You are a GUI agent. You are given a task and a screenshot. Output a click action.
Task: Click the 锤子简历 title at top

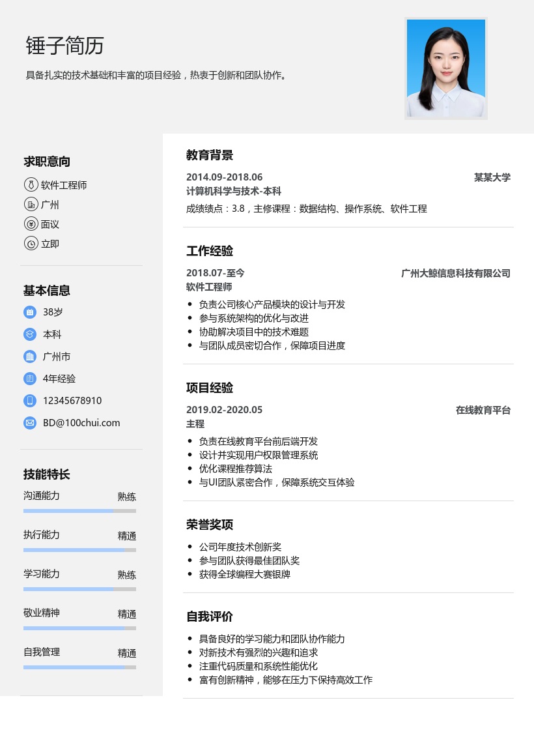point(64,46)
